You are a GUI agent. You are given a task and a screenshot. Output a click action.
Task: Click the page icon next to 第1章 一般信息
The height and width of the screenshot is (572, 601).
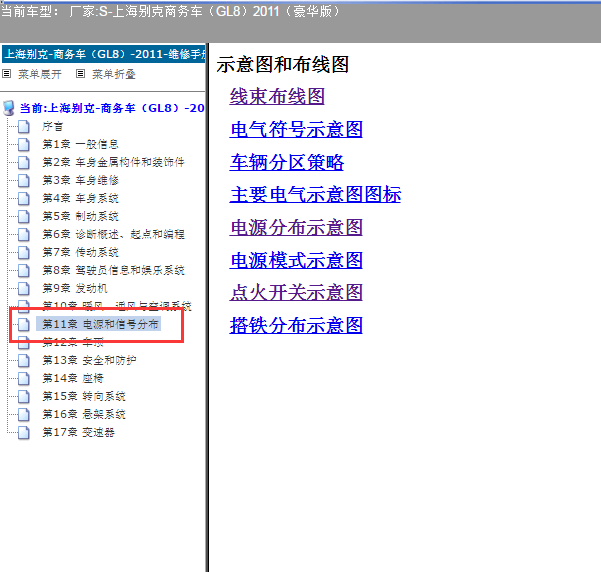click(x=24, y=145)
